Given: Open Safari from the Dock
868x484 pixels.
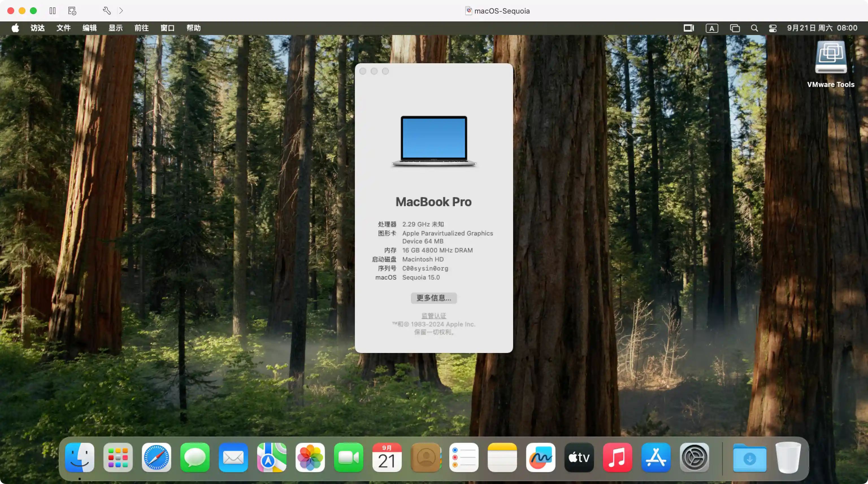Looking at the screenshot, I should click(x=156, y=458).
